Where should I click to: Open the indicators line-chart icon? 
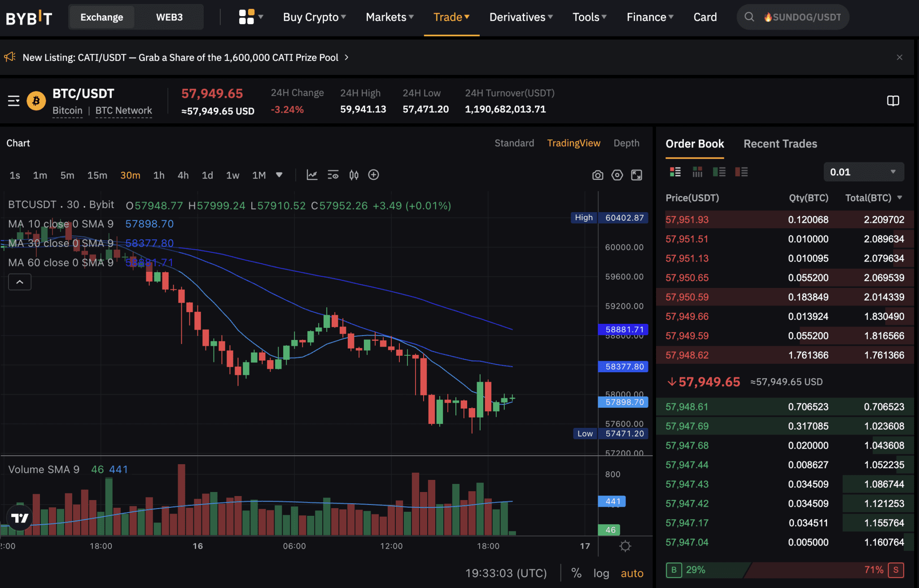click(312, 175)
